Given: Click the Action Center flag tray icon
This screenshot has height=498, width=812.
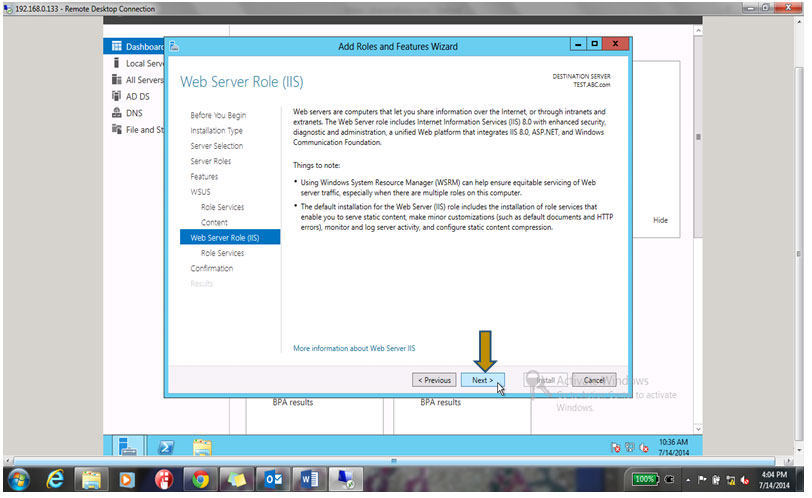Looking at the screenshot, I should tap(702, 480).
